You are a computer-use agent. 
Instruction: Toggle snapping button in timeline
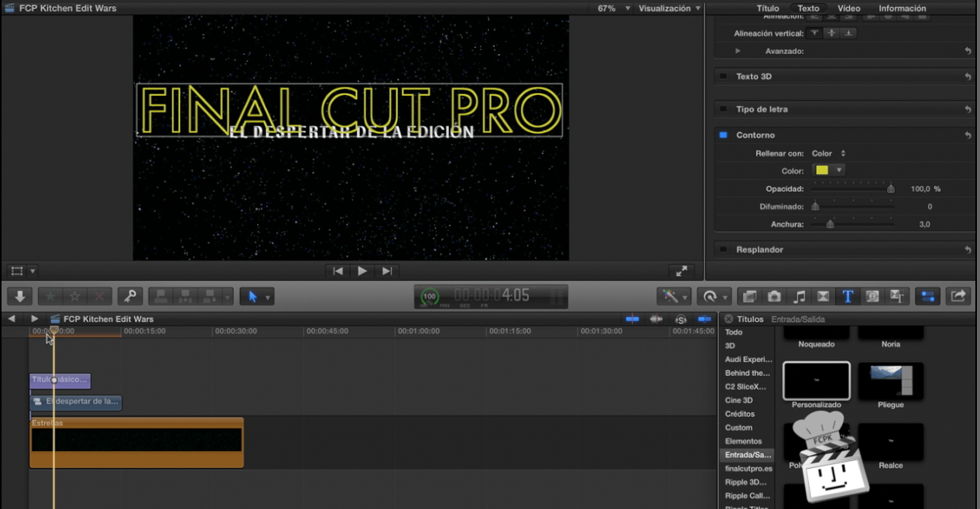coord(704,319)
